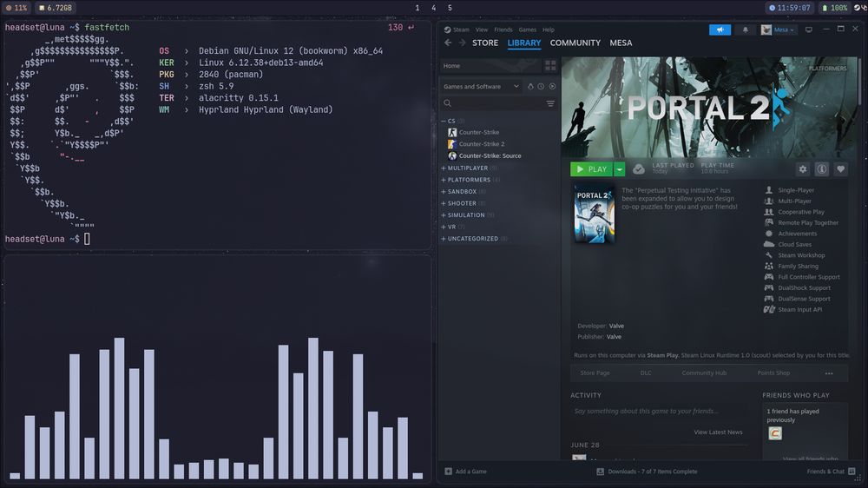
Task: Click the Big Picture mode monitor icon
Action: 809,30
